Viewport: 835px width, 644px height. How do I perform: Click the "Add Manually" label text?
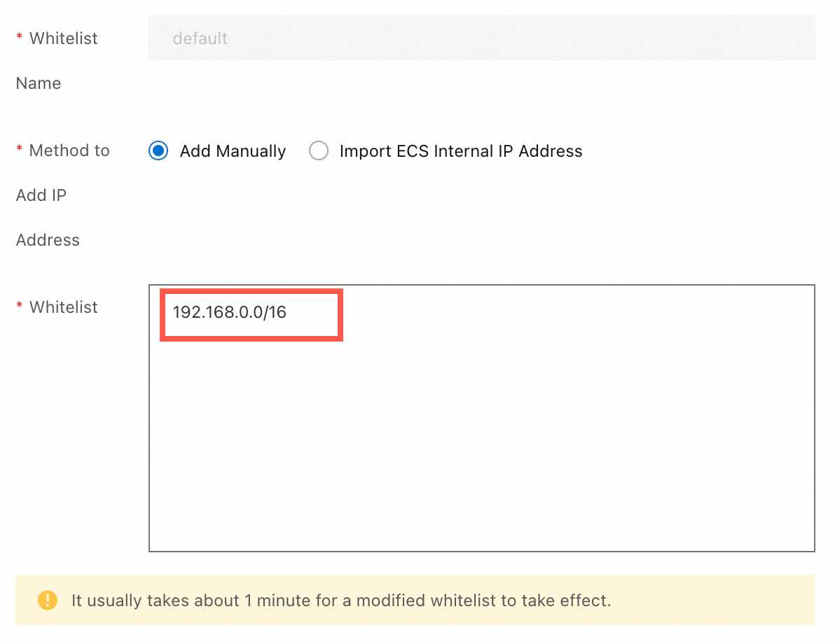(x=233, y=151)
